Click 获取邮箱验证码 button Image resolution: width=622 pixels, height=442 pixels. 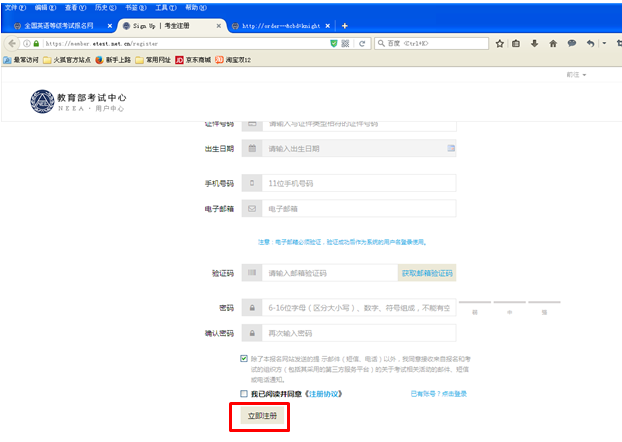(427, 273)
